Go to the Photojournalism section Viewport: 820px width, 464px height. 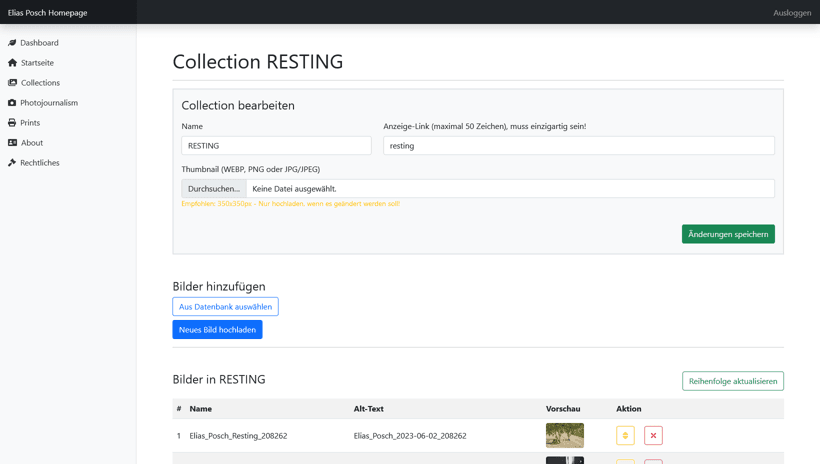[49, 103]
